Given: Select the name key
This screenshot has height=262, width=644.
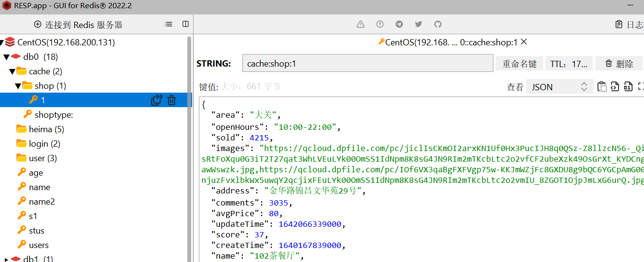Looking at the screenshot, I should pyautogui.click(x=40, y=187).
